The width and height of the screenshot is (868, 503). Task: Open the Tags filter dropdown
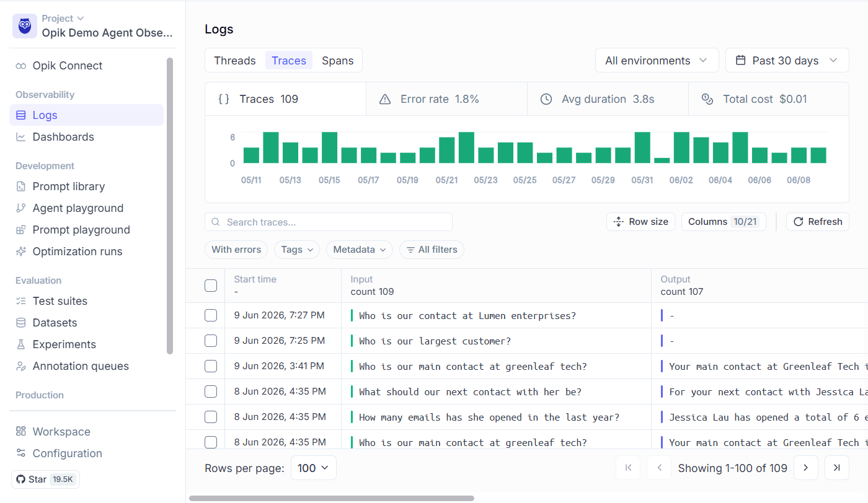click(x=297, y=250)
